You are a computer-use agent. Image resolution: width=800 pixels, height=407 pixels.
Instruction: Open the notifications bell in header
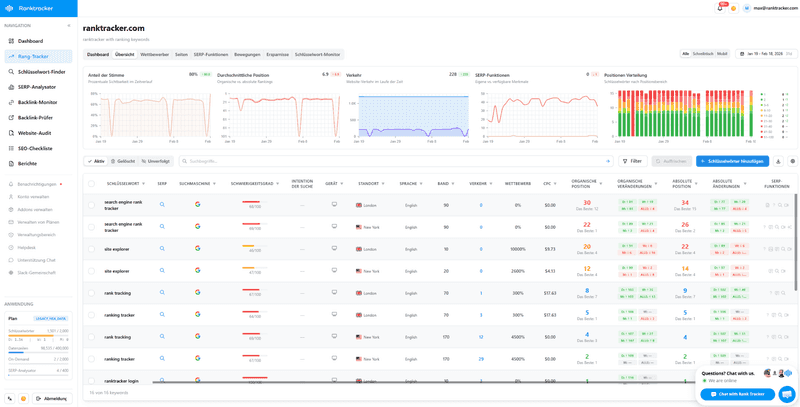point(720,8)
